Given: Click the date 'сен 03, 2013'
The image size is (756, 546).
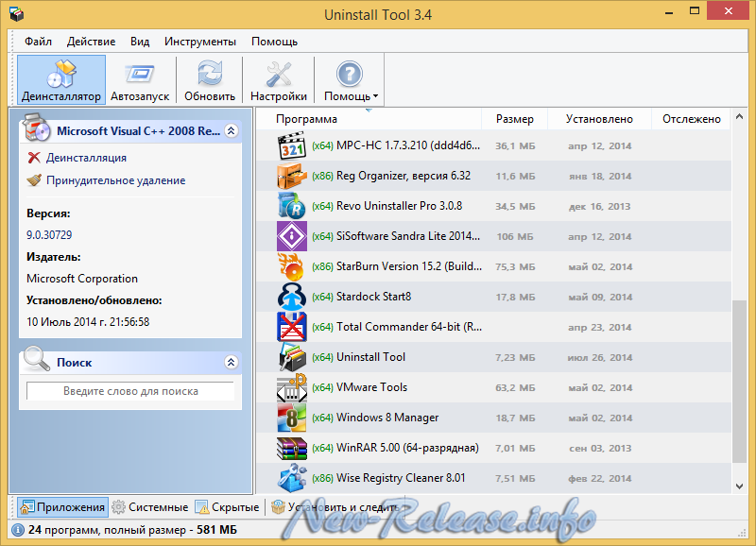Looking at the screenshot, I should (x=600, y=448).
